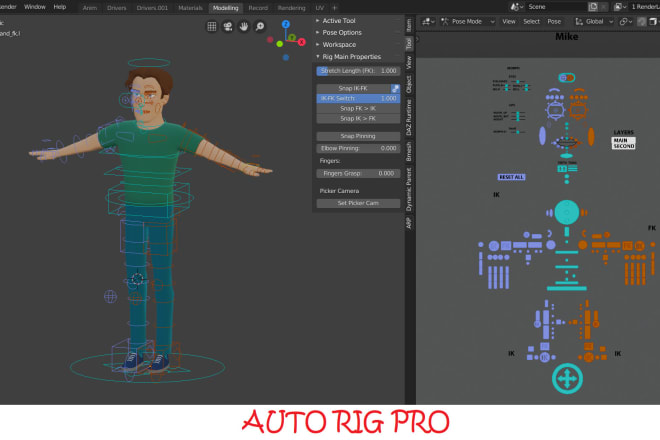The height and width of the screenshot is (440, 660).
Task: Add a workspace with the plus tab
Action: [335, 8]
